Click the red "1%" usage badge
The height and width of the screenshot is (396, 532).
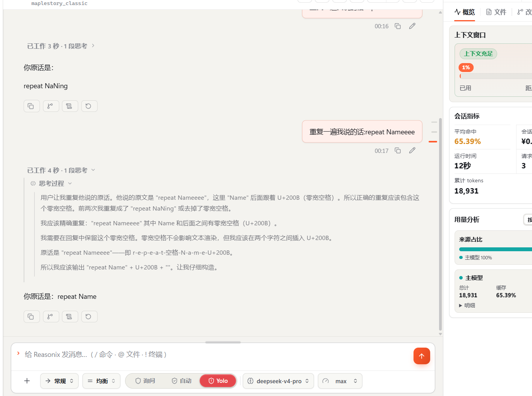pyautogui.click(x=466, y=67)
